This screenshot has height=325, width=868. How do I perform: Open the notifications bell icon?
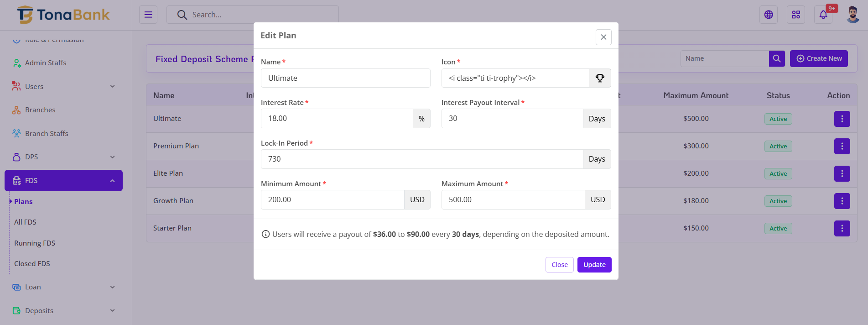[823, 15]
